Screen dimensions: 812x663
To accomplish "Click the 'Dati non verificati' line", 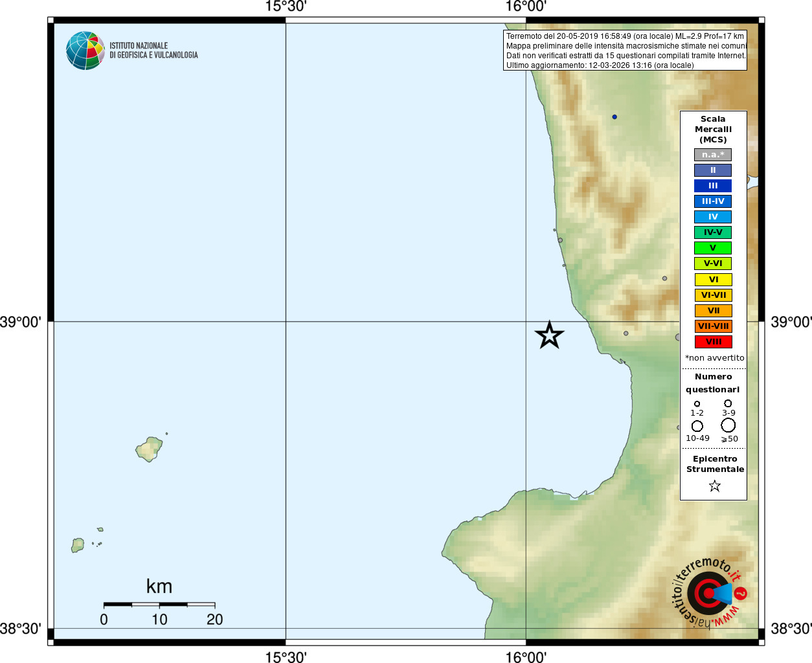I will (x=626, y=56).
